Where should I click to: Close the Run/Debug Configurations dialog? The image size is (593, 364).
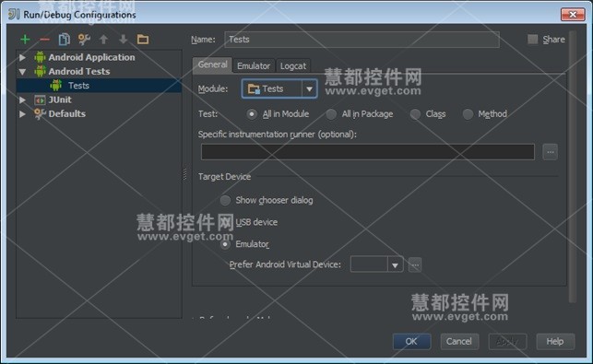pyautogui.click(x=573, y=15)
